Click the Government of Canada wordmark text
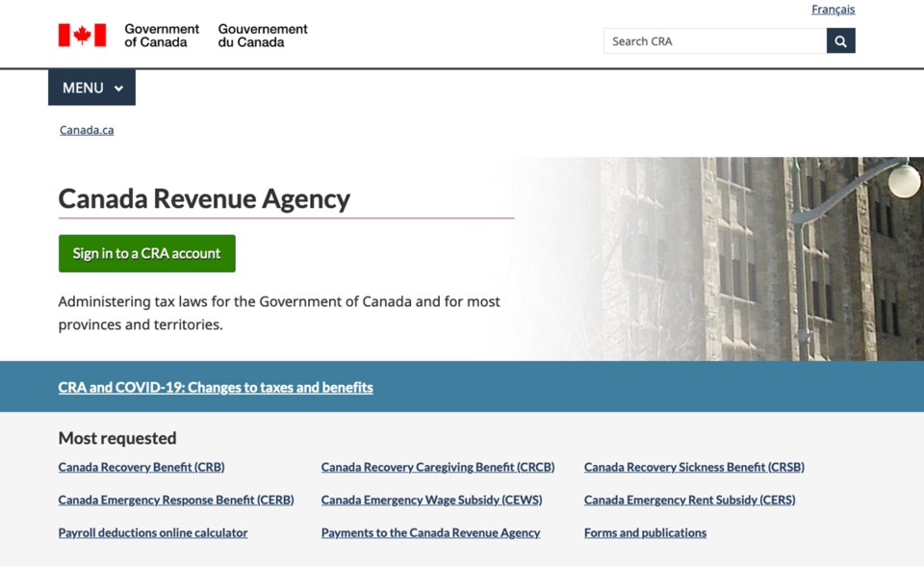This screenshot has height=567, width=924. tap(162, 36)
